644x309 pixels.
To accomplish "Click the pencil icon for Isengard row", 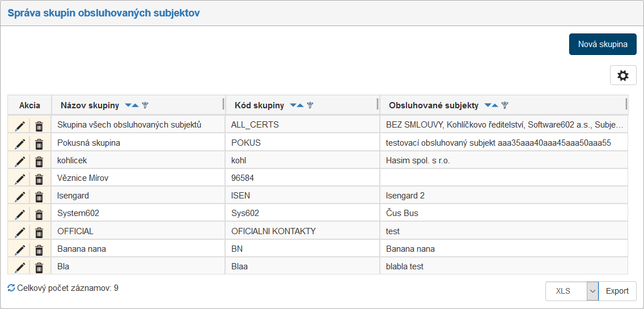I will pos(20,196).
